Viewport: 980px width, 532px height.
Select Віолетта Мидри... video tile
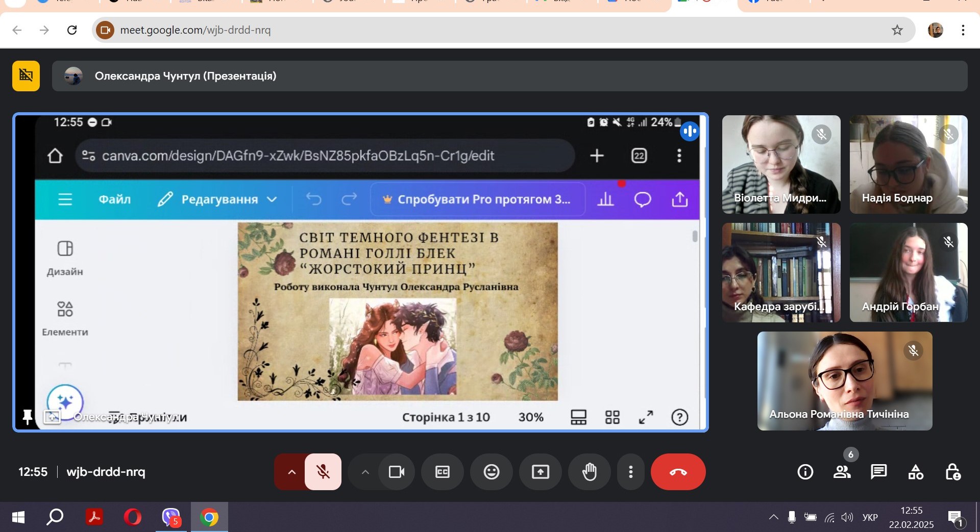click(x=781, y=164)
